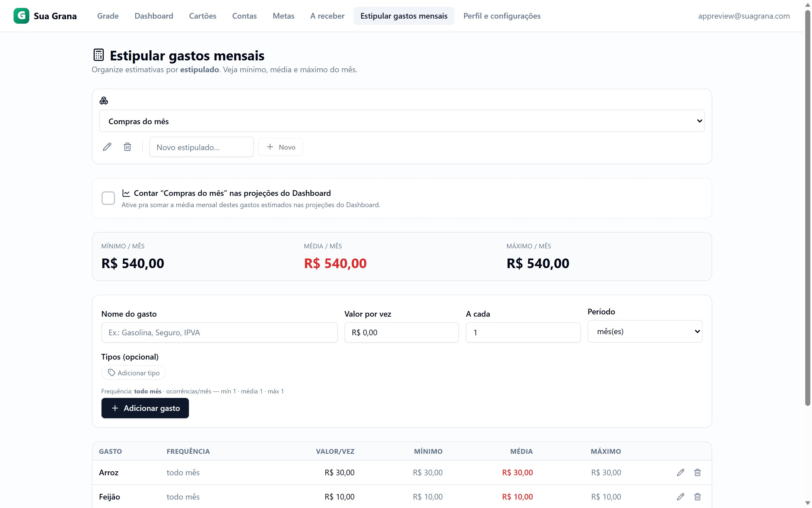The width and height of the screenshot is (812, 508).
Task: Click the red R$ 10,00 média in Feijão row
Action: (x=517, y=497)
